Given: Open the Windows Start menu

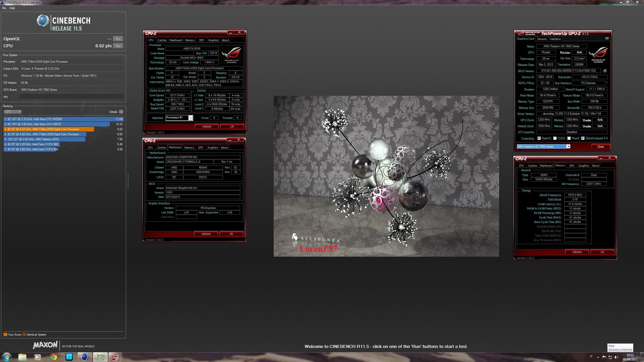Looking at the screenshot, I should pos(7,357).
